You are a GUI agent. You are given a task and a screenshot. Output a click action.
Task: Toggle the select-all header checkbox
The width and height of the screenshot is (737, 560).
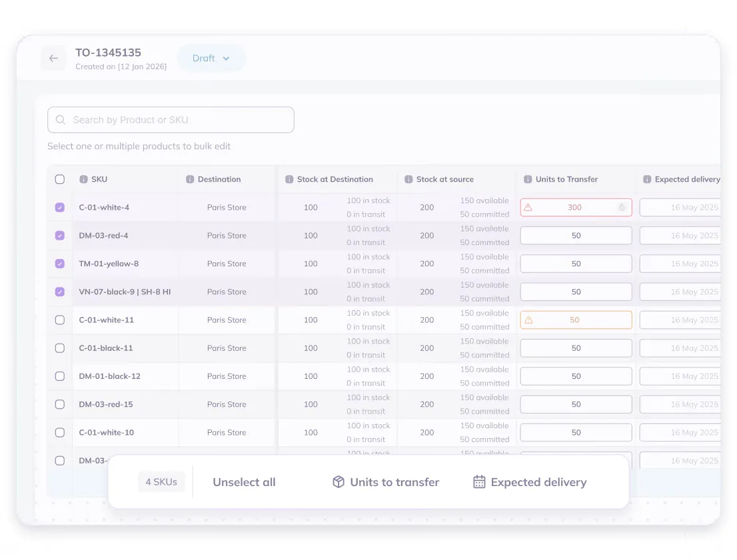point(60,180)
